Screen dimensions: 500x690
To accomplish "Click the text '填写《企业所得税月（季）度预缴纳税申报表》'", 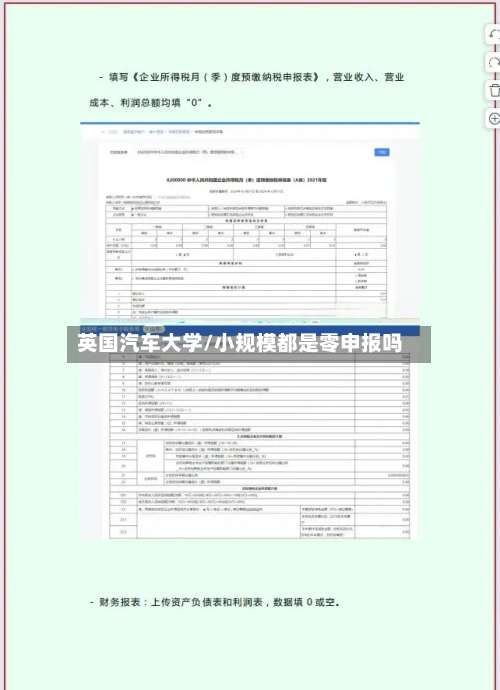I will 214,77.
